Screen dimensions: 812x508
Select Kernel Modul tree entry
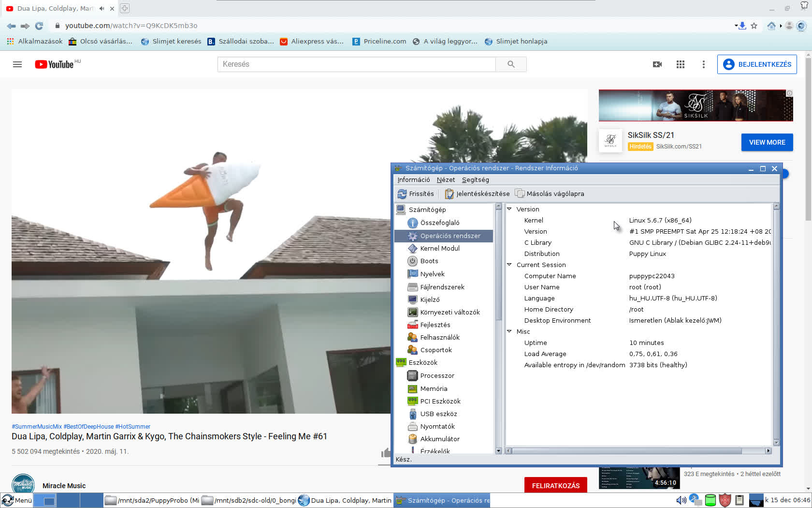pyautogui.click(x=439, y=248)
